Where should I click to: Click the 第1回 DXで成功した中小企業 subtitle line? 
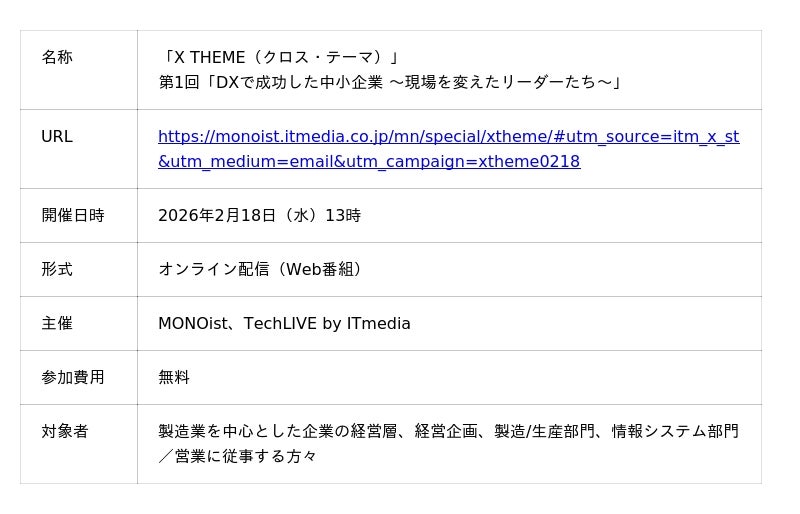pos(390,82)
